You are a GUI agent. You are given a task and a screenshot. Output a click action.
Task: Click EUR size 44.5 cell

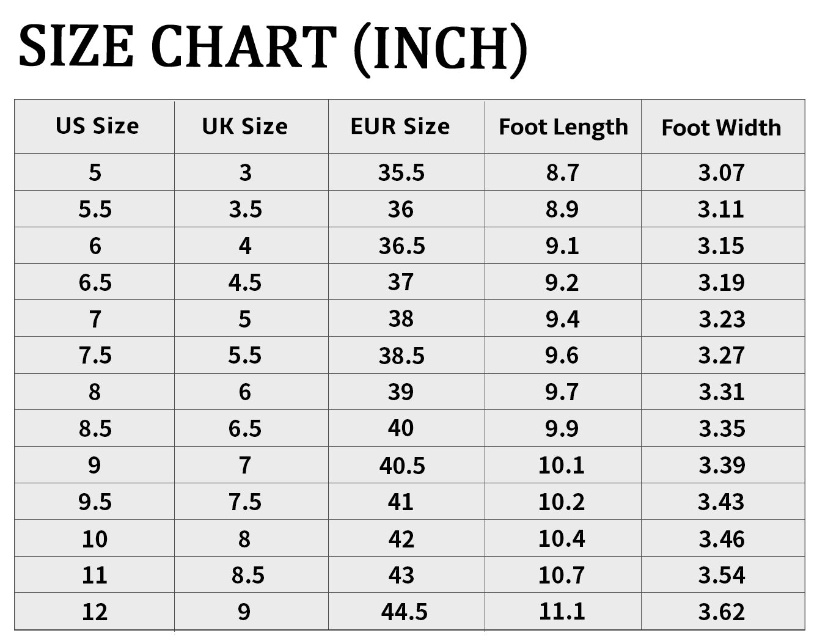pos(404,611)
